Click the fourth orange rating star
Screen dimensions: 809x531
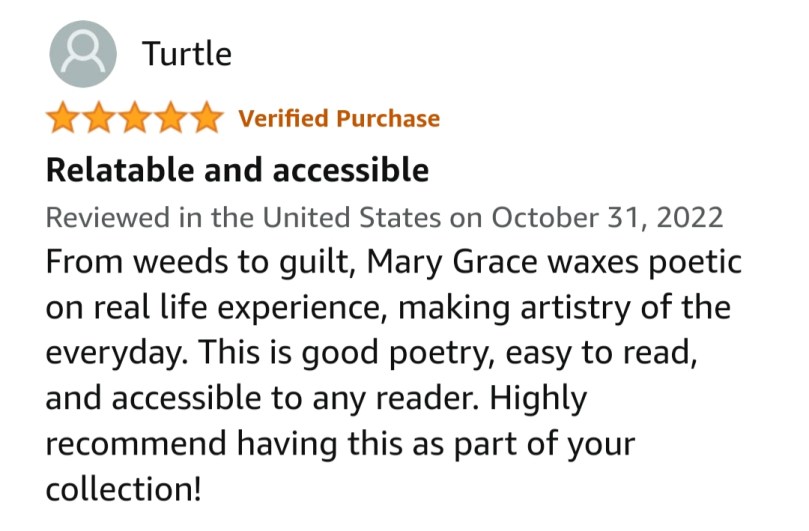coord(171,118)
